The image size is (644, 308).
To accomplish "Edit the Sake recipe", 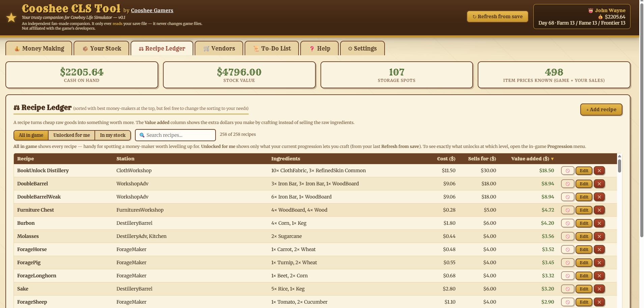I will click(x=584, y=289).
